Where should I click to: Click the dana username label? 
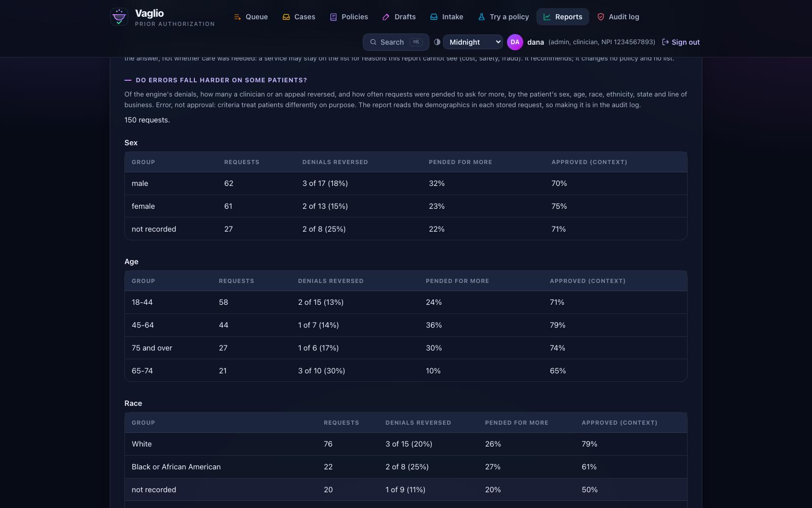[535, 42]
